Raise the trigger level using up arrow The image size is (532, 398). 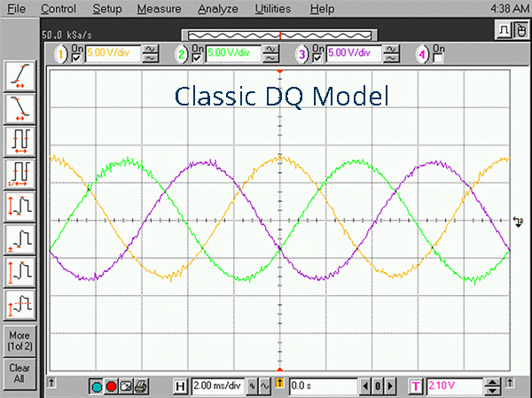tap(493, 382)
